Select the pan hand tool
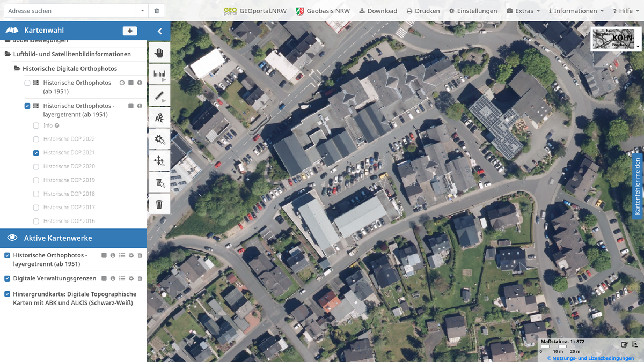644x362 pixels. coord(159,53)
